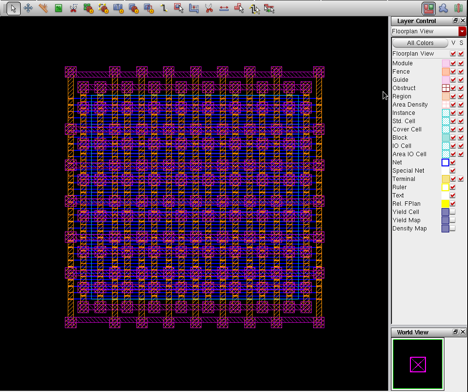Click the stretch wire red arrows icon
Screen dimensions: 468x392
[x=224, y=8]
